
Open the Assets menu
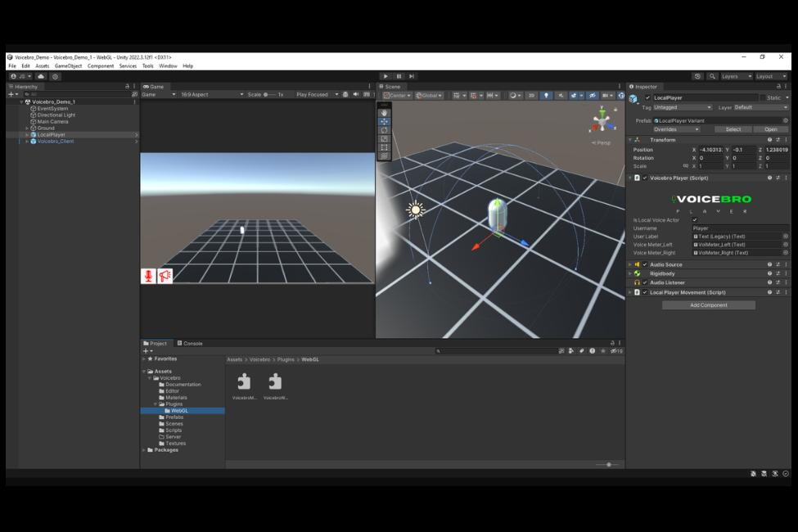tap(43, 66)
